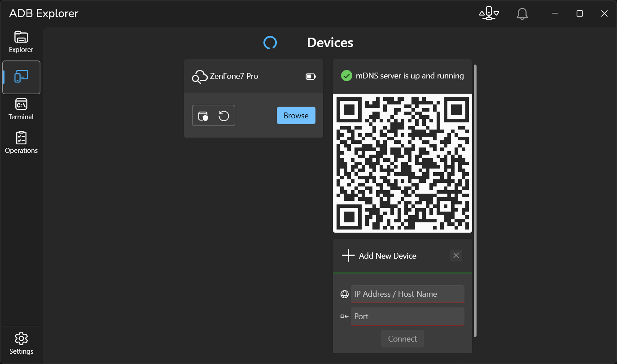This screenshot has height=364, width=617.
Task: Click the Devices page heading
Action: tap(330, 43)
